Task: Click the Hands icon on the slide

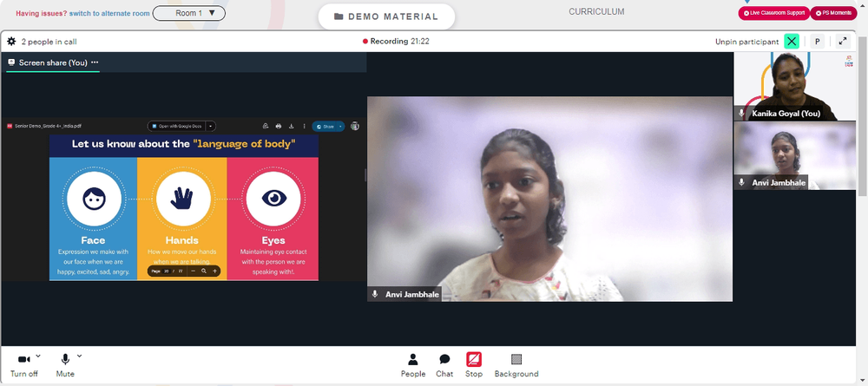Action: pos(182,199)
